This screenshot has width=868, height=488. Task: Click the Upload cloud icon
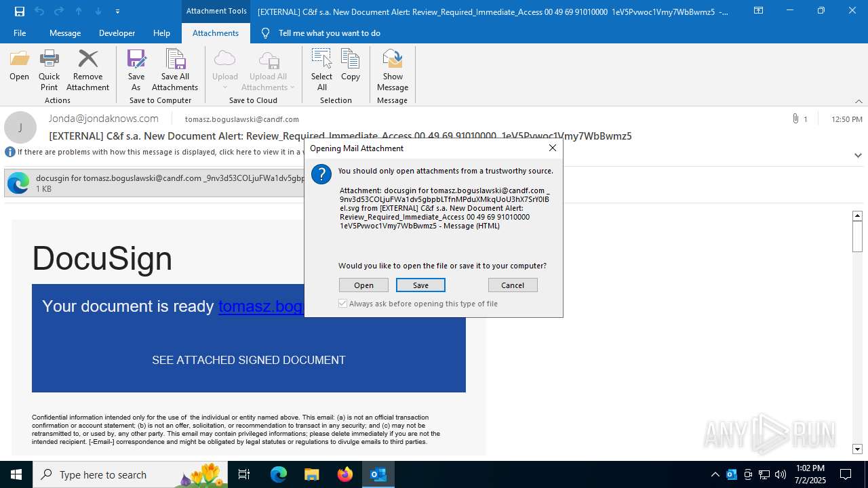click(225, 58)
